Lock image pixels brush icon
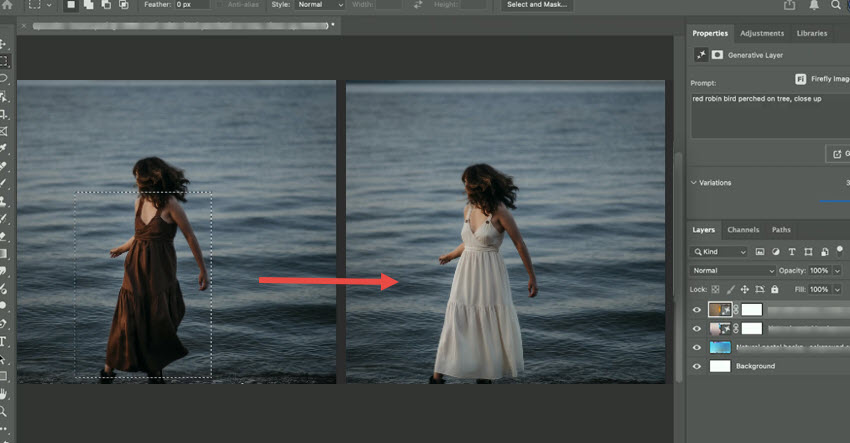This screenshot has width=850, height=443. 731,290
